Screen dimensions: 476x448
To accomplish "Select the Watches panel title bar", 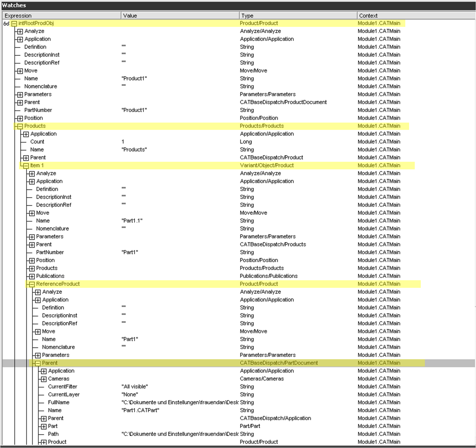I will click(238, 5).
